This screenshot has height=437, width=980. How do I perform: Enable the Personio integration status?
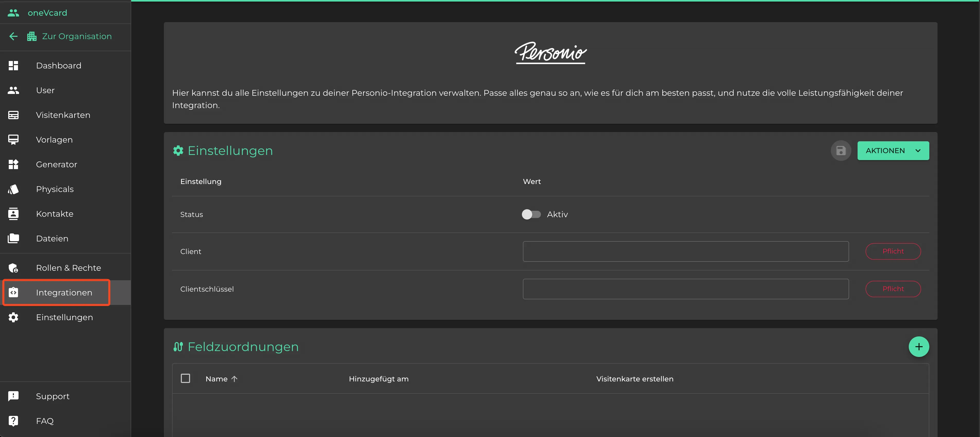(x=531, y=214)
